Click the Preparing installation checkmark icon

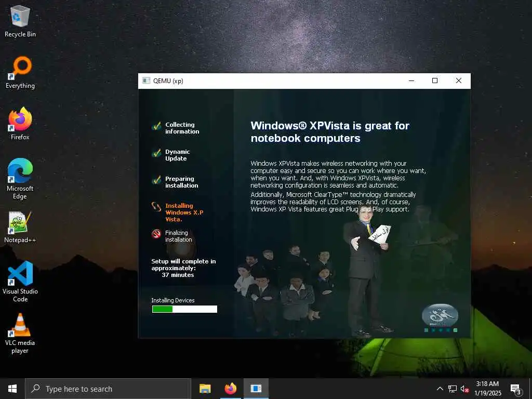(156, 180)
